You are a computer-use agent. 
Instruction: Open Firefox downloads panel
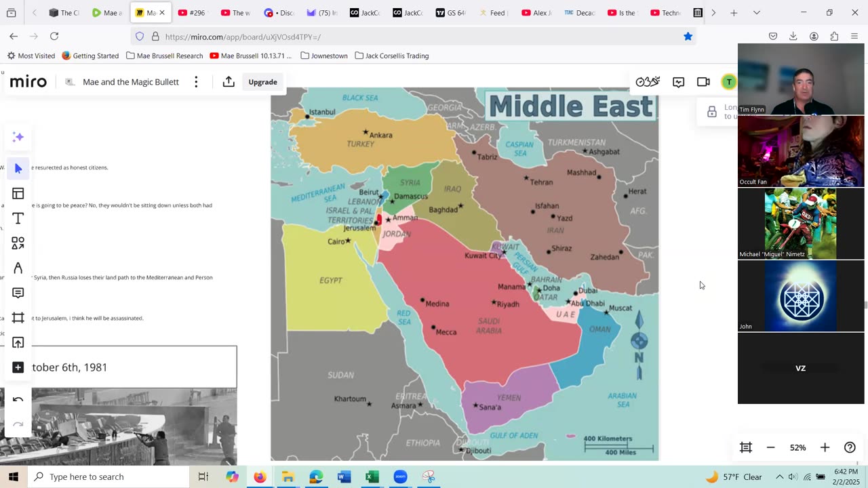click(793, 37)
